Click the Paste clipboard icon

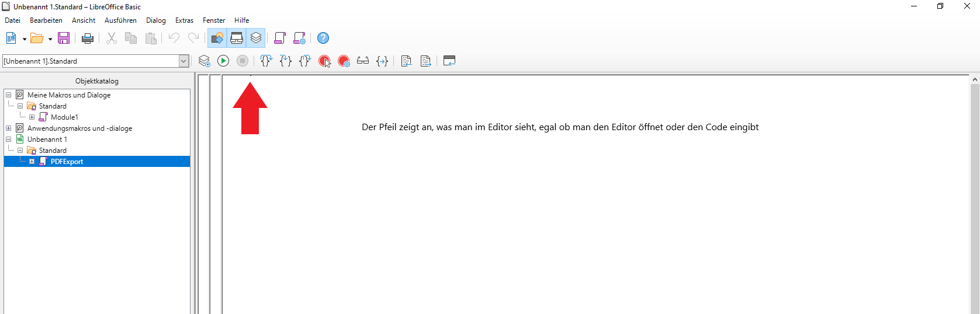(x=151, y=39)
